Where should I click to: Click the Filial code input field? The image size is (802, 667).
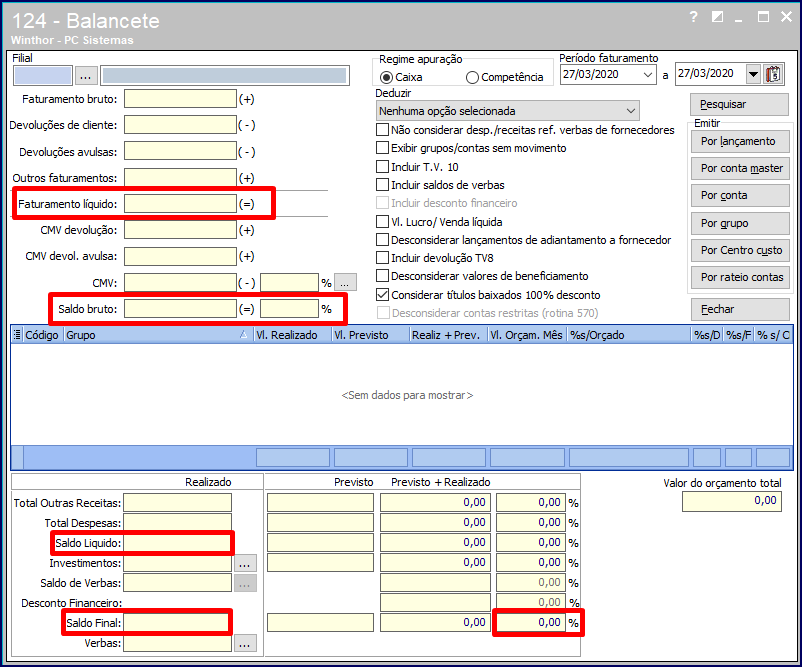coord(43,76)
